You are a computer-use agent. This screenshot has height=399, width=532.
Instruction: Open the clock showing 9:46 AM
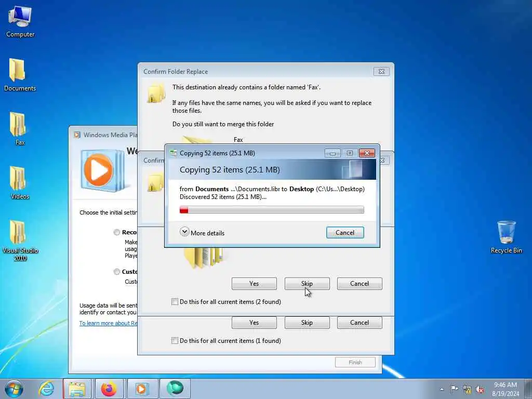[x=505, y=389]
